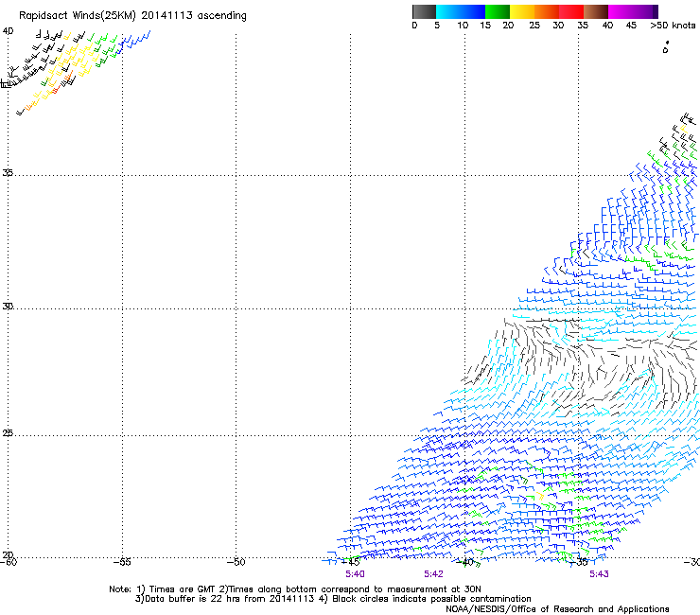Click the purple '5:40' pass time

(355, 574)
